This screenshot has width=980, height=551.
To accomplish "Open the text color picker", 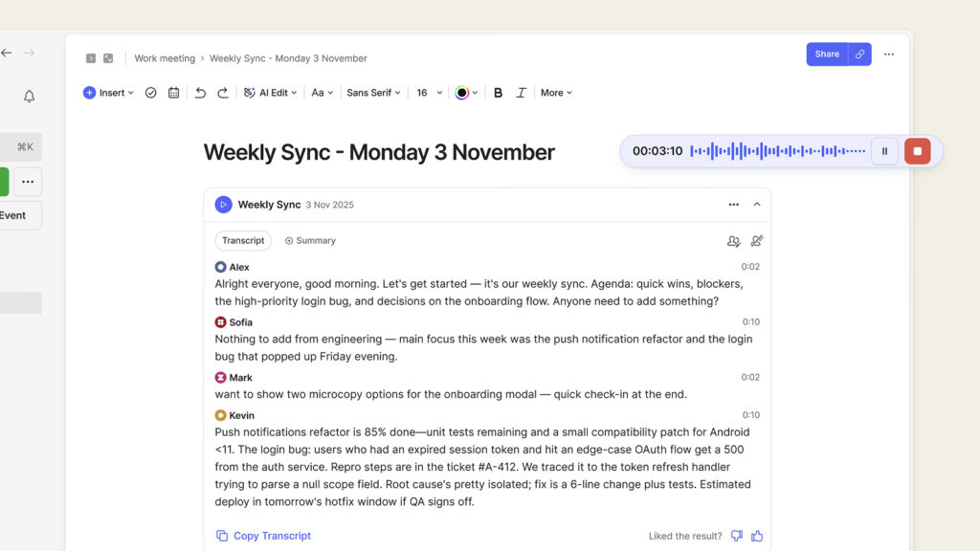I will pyautogui.click(x=466, y=93).
